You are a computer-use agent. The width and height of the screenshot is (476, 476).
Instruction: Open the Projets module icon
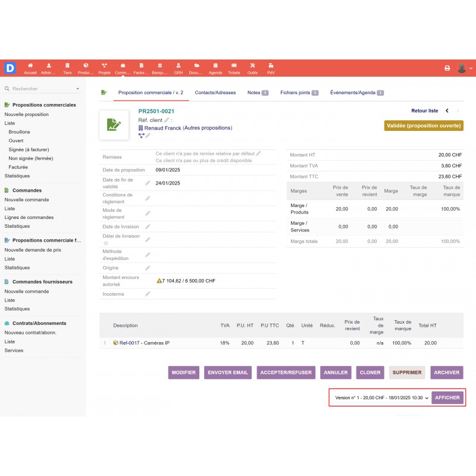[103, 65]
